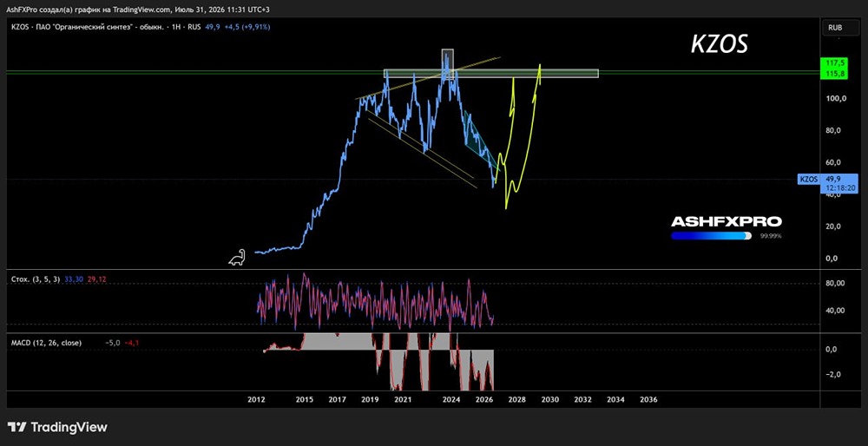
Task: Click the TradingView logo at bottom
Action: (x=57, y=427)
